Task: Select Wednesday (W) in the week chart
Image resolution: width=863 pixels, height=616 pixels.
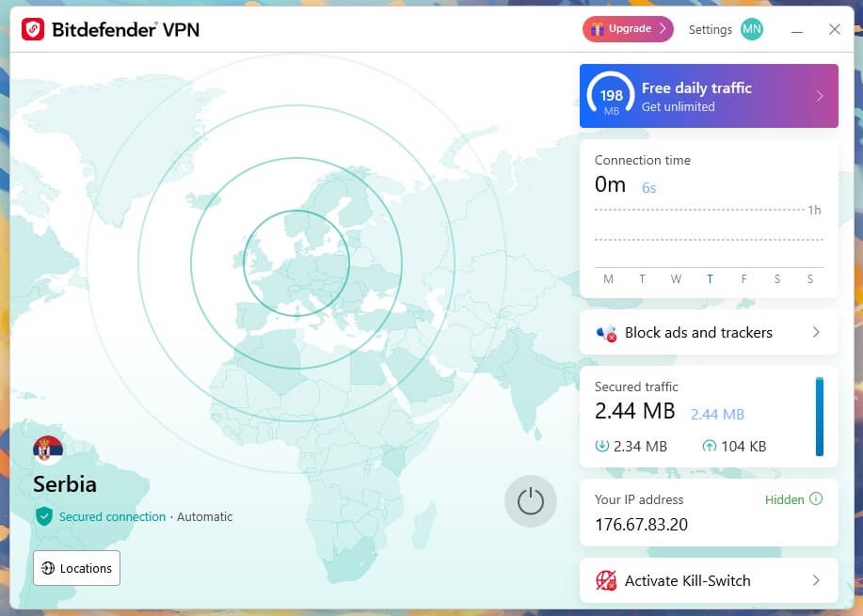Action: pos(676,279)
